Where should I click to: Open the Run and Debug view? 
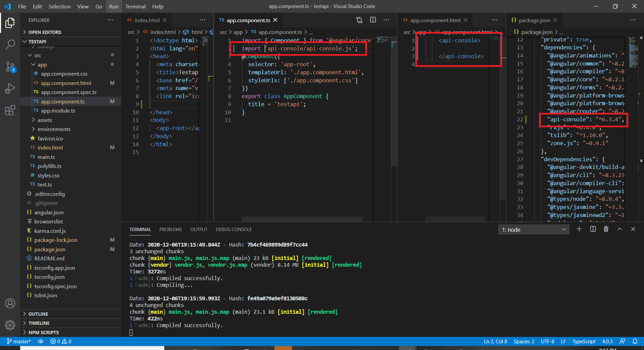[10, 88]
